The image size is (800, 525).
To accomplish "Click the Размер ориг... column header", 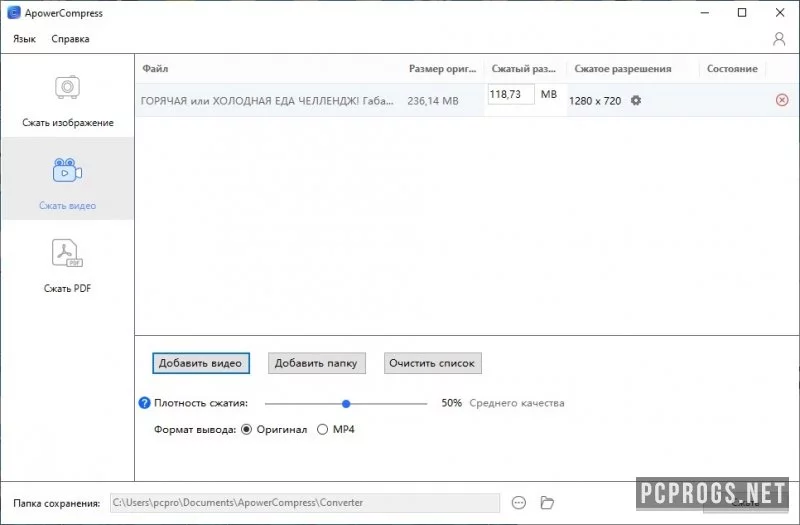I will coord(442,68).
